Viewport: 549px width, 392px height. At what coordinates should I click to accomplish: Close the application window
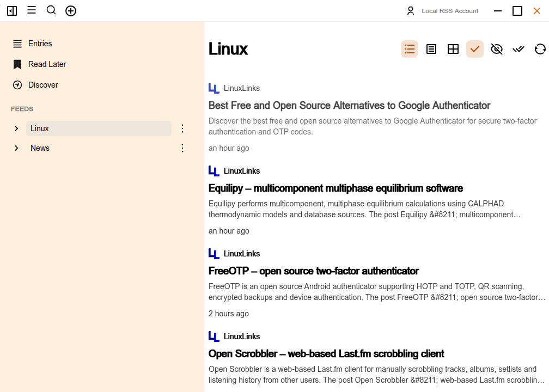click(537, 11)
